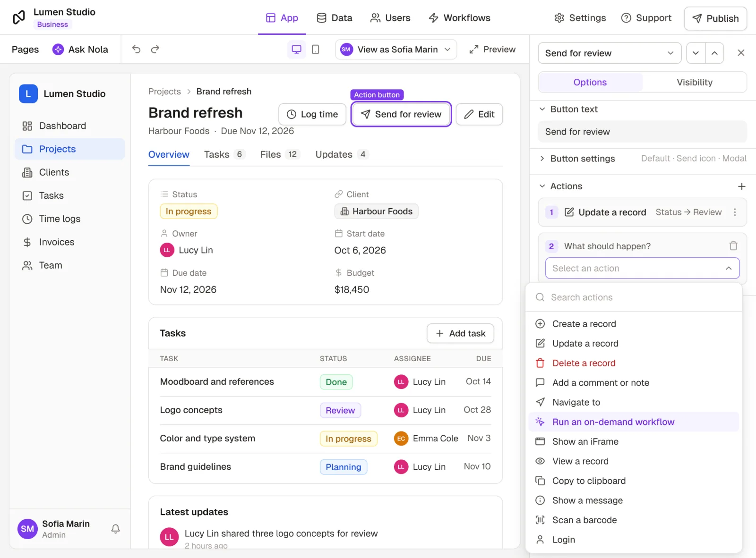756x558 pixels.
Task: Click the Publish button
Action: click(715, 18)
